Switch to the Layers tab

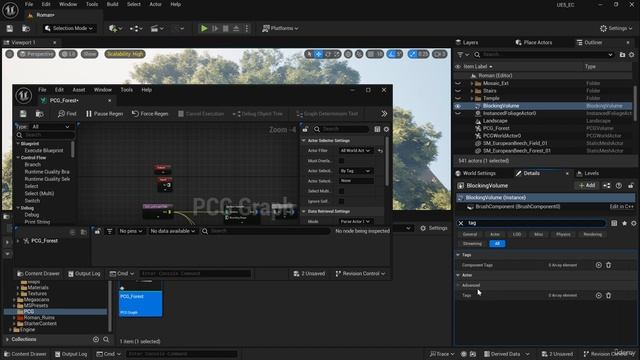[x=467, y=42]
